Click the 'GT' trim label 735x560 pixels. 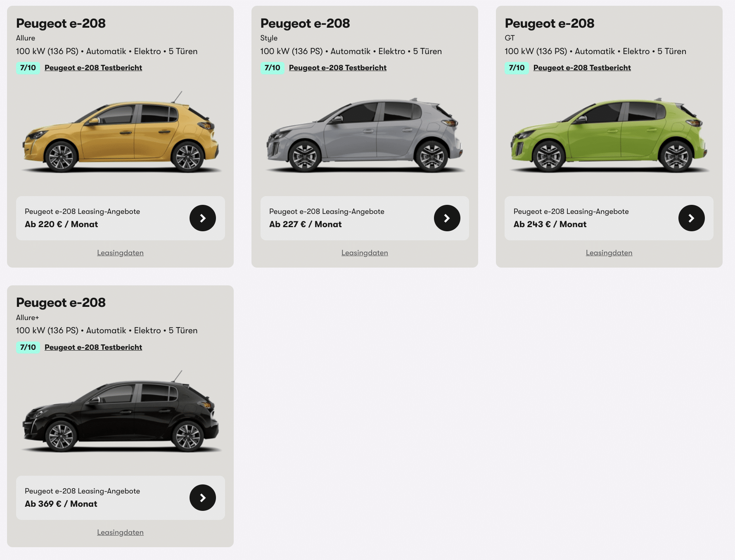[510, 38]
